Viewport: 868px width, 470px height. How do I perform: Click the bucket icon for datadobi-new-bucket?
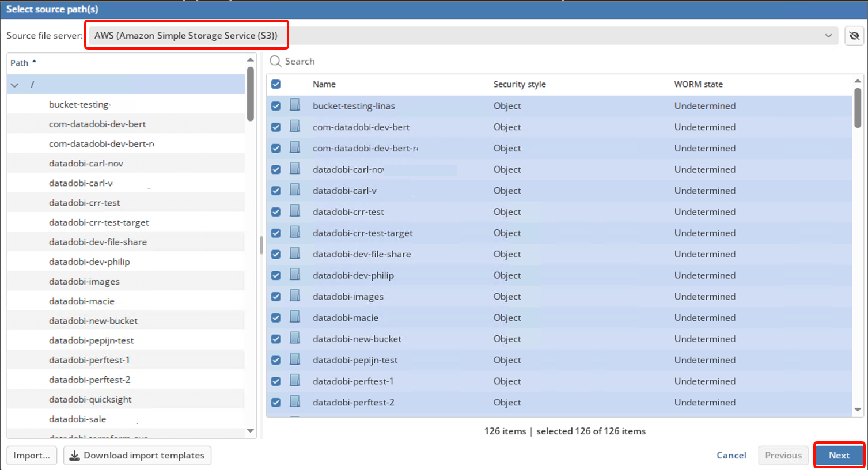[x=295, y=339]
